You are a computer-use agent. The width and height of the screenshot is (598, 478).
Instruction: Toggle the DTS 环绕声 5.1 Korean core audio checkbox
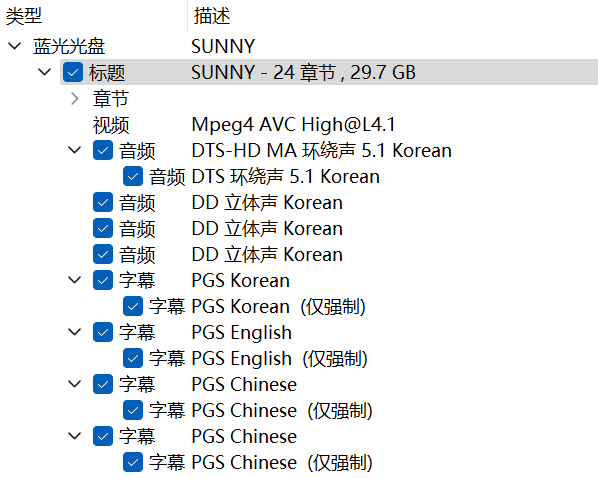point(133,176)
